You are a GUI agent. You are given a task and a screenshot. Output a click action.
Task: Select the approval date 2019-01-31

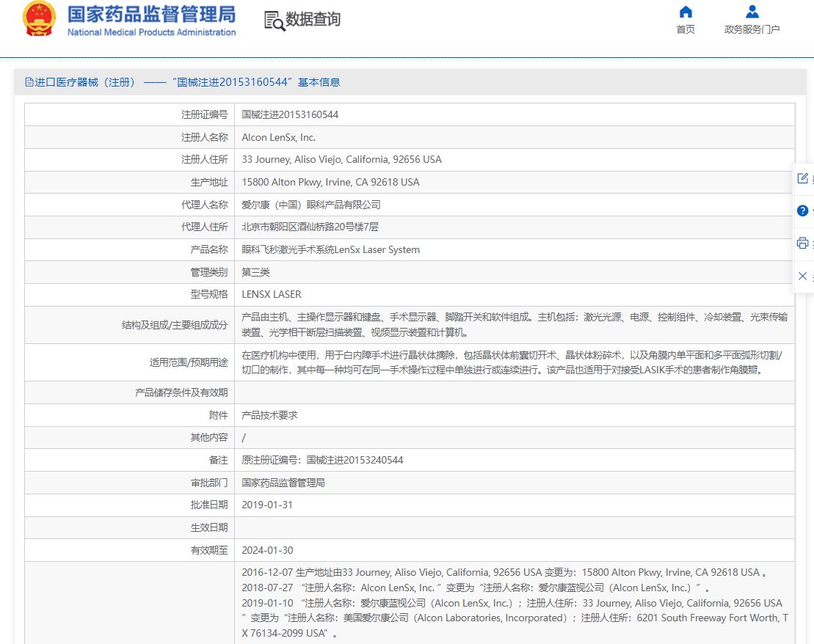coord(267,505)
